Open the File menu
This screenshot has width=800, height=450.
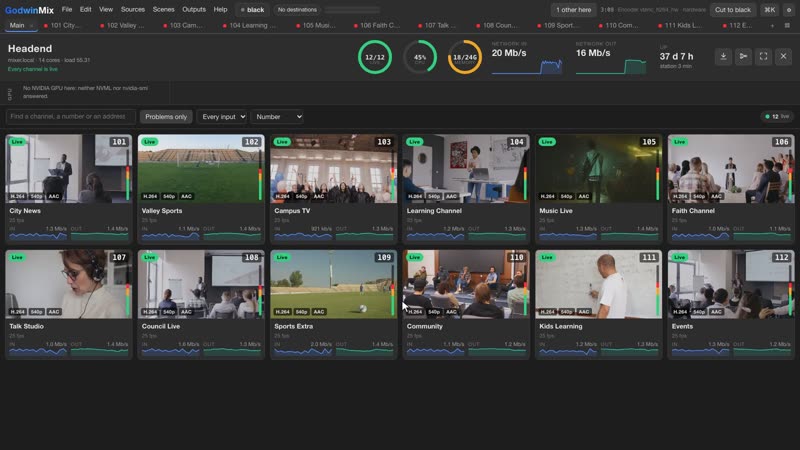point(67,10)
